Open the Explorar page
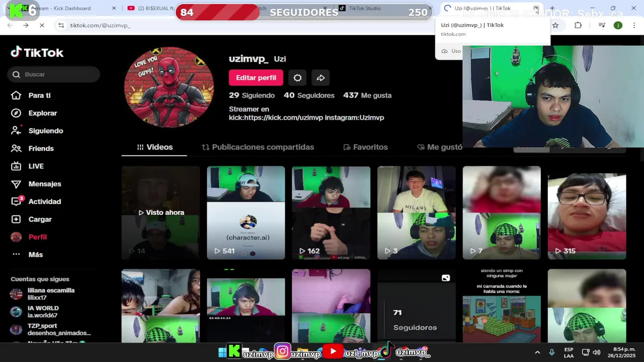 [x=34, y=113]
